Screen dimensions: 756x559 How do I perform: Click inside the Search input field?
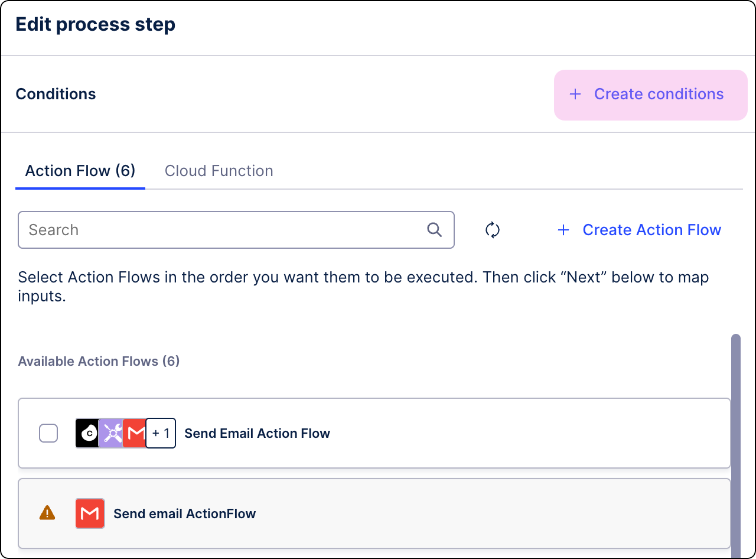[177, 230]
